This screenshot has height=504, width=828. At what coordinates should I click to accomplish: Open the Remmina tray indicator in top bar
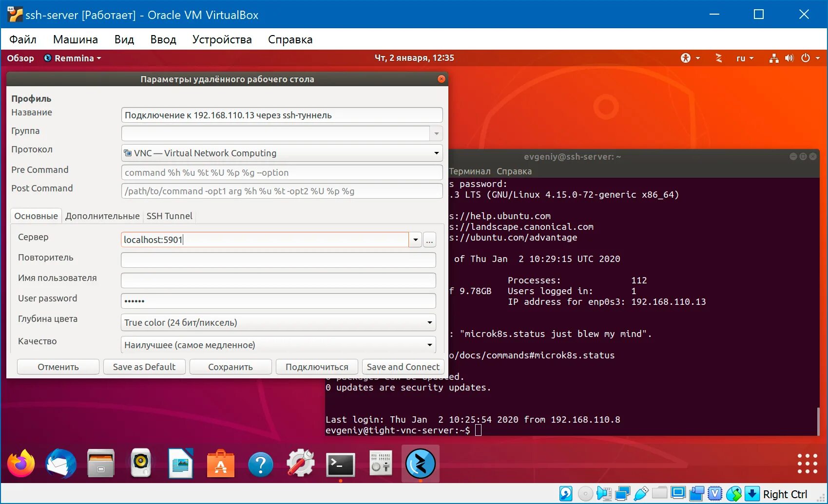click(x=718, y=58)
